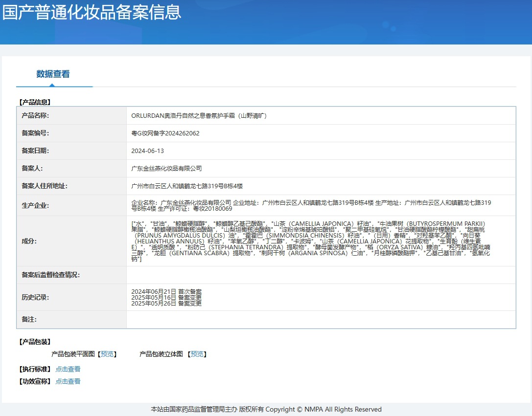Click the filing date 2024-06-13
The image size is (532, 416).
click(x=148, y=151)
